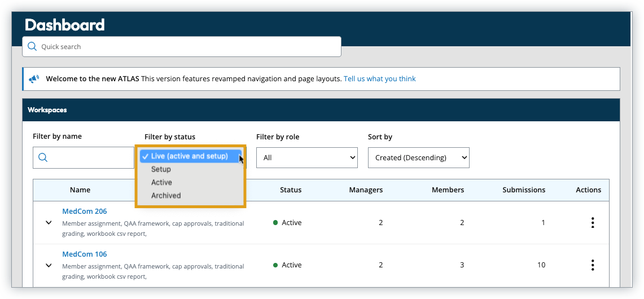Expand the MedCom 206 workspace row
The image size is (644, 299).
49,223
